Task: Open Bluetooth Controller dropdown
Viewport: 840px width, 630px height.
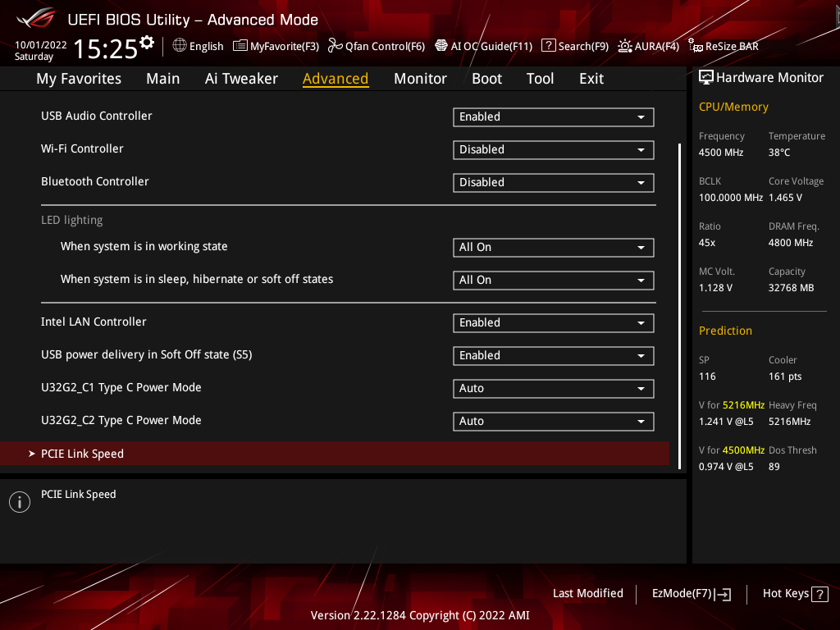Action: pyautogui.click(x=553, y=183)
